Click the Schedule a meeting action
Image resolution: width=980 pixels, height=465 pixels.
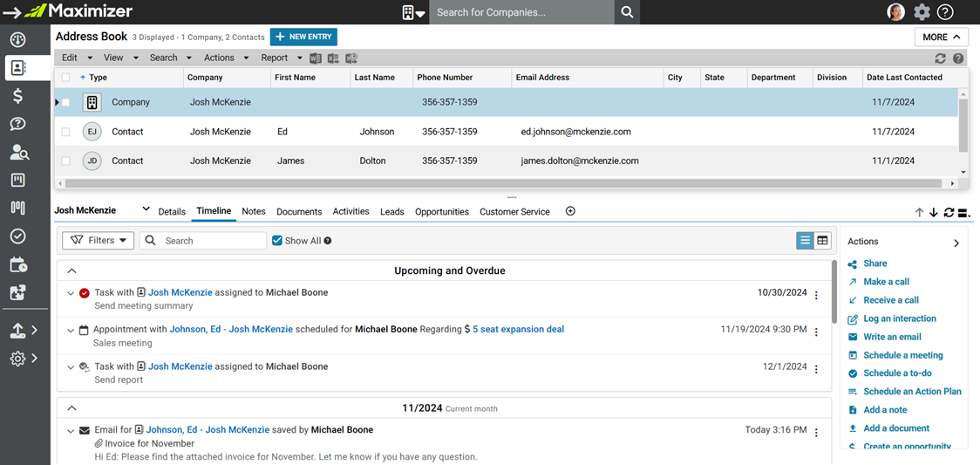(903, 355)
